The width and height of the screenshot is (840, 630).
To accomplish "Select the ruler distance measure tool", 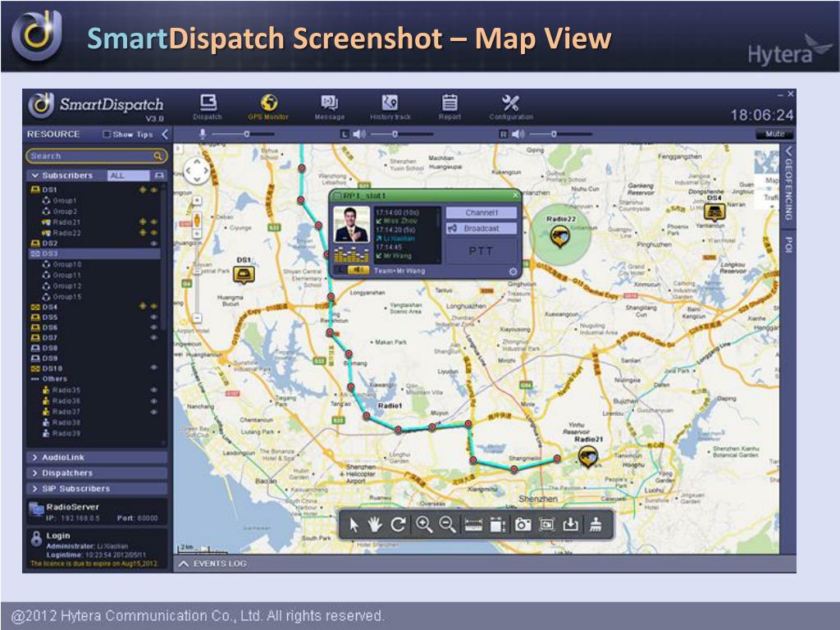I will click(473, 526).
